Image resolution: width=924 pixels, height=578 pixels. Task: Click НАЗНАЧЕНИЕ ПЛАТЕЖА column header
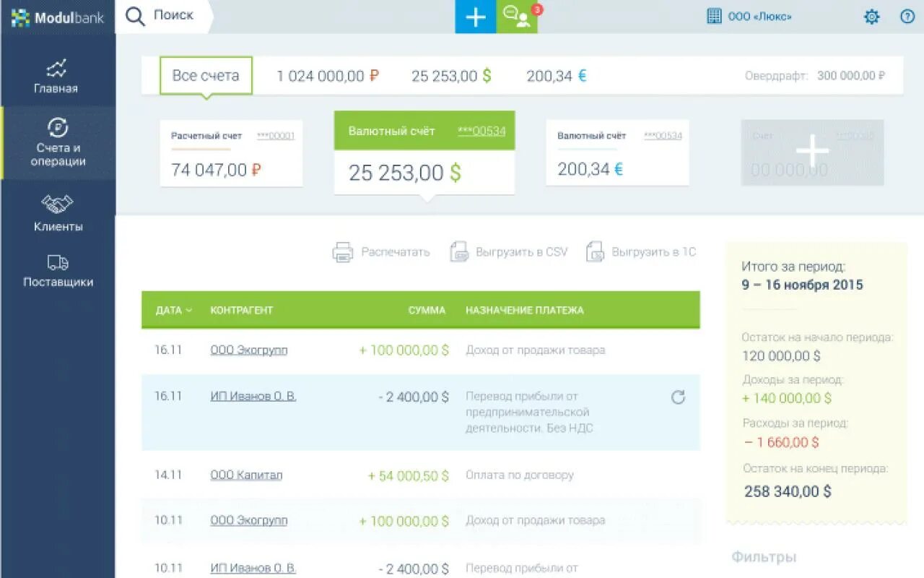[525, 311]
